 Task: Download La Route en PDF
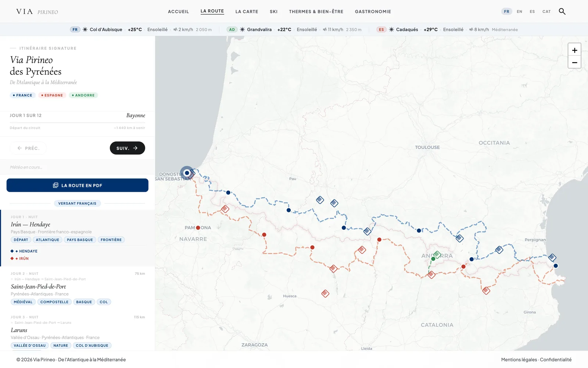pyautogui.click(x=78, y=185)
